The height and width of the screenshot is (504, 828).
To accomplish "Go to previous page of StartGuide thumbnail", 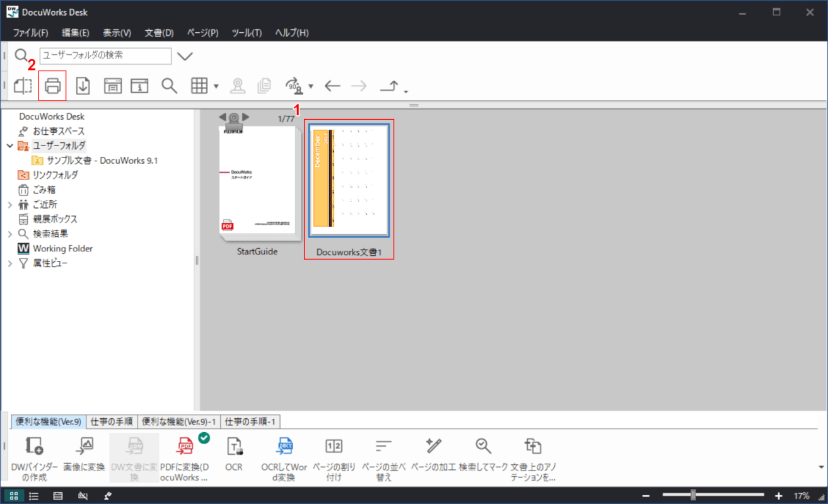I will pyautogui.click(x=222, y=117).
